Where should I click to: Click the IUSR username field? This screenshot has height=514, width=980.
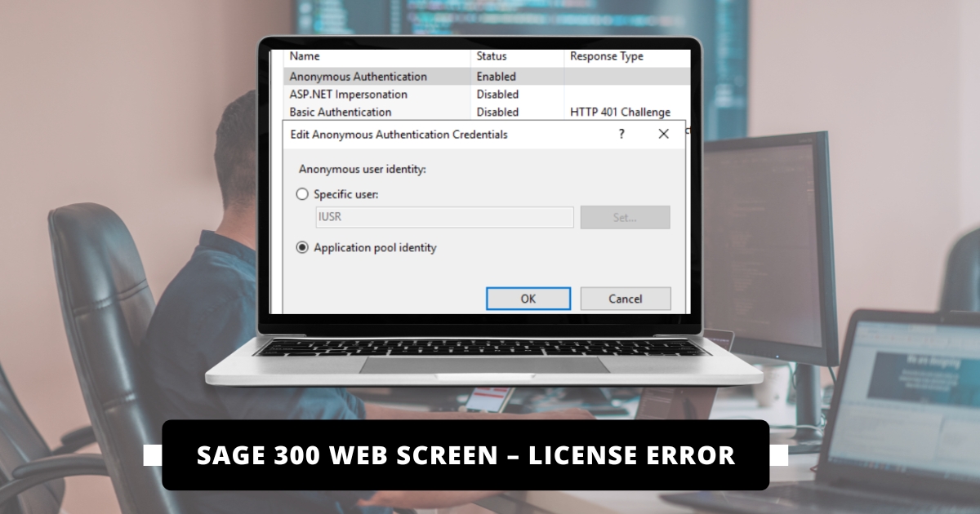444,217
